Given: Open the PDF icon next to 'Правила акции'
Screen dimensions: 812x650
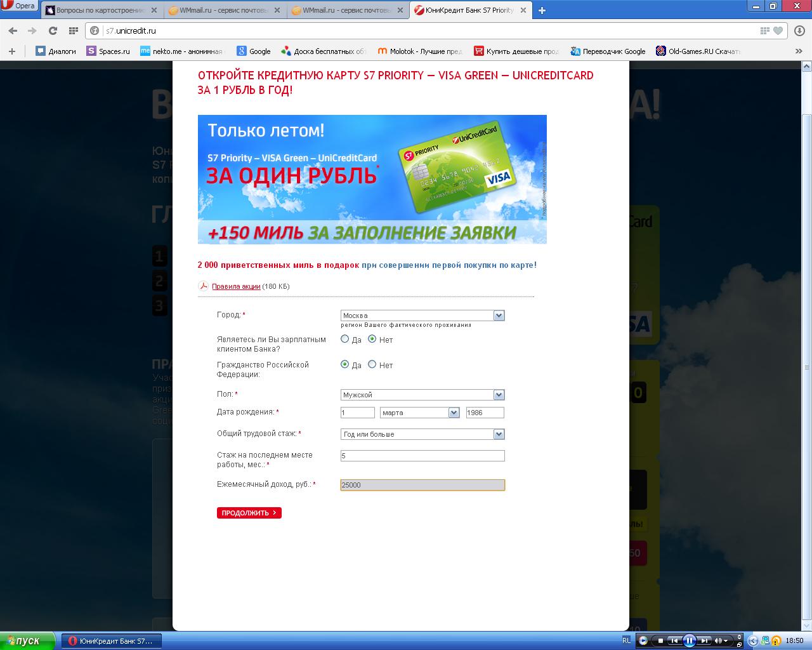Looking at the screenshot, I should pos(203,286).
